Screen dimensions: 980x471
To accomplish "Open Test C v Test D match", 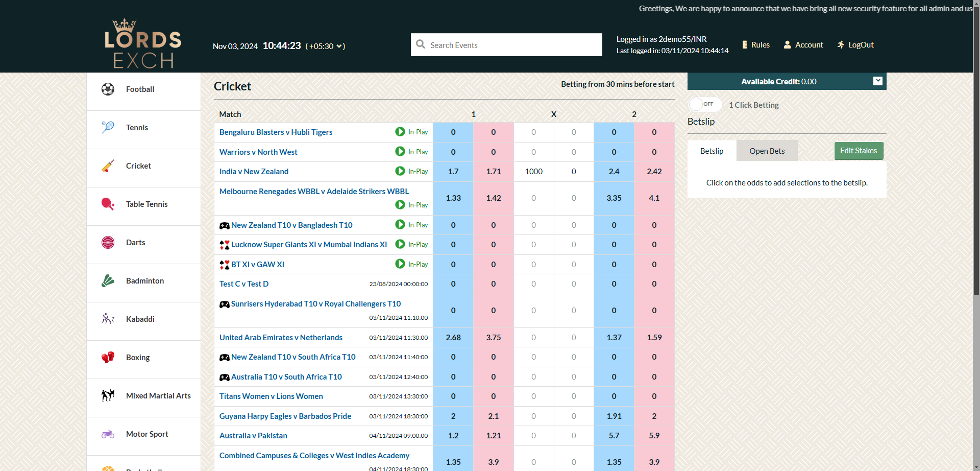I will pyautogui.click(x=244, y=284).
